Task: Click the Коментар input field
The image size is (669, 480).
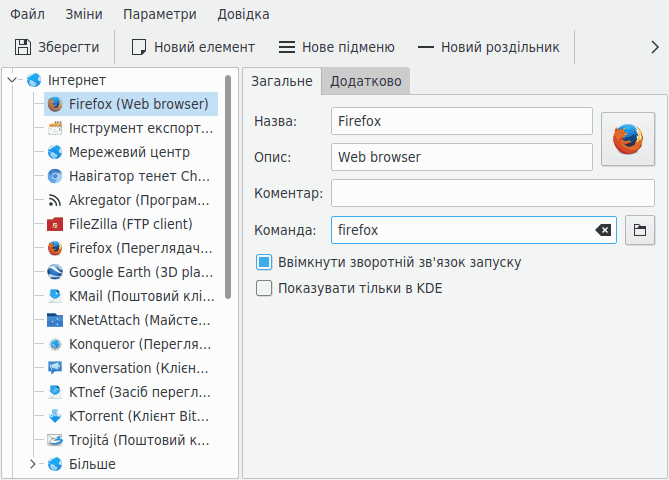Action: pos(492,193)
